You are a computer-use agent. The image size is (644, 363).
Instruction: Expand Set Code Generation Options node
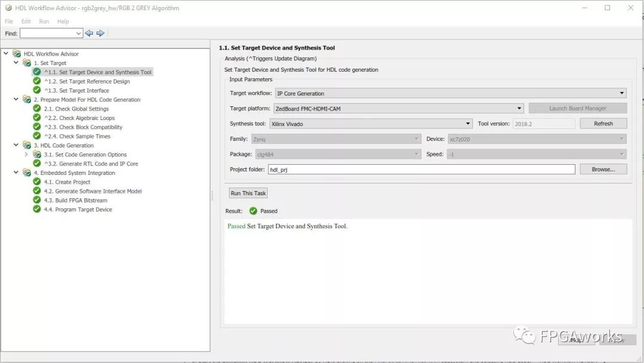(26, 155)
